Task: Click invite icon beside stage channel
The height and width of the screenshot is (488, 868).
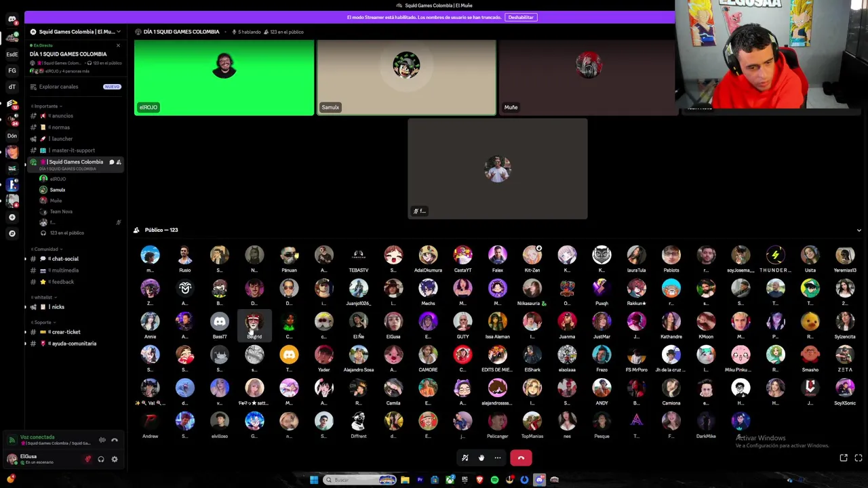Action: coord(119,162)
